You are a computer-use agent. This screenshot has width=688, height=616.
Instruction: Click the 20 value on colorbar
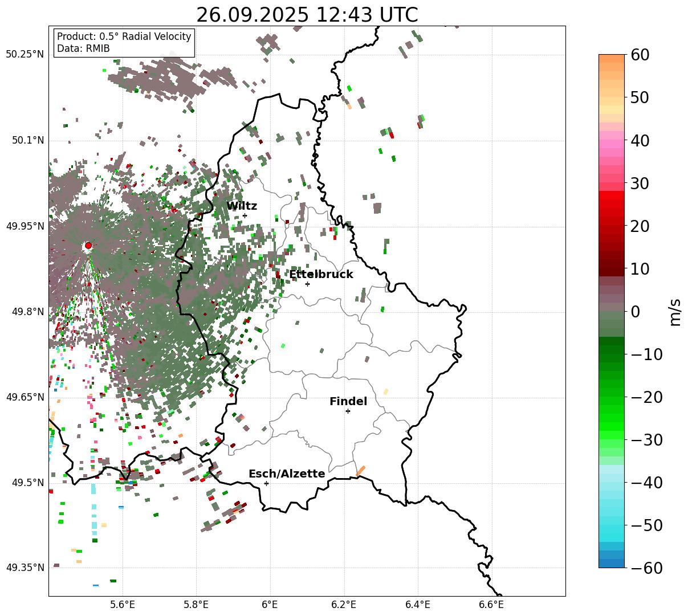coord(640,226)
